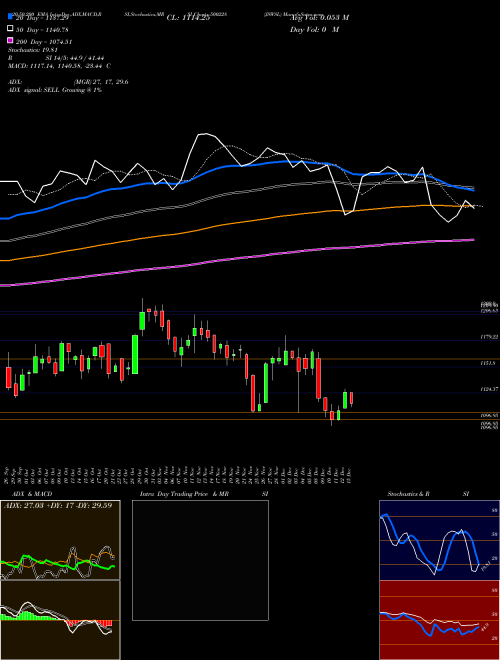This screenshot has width=500, height=660.
Task: Click the 'SI 14/5: 44.9 / 41.44' value
Action: pos(75,58)
